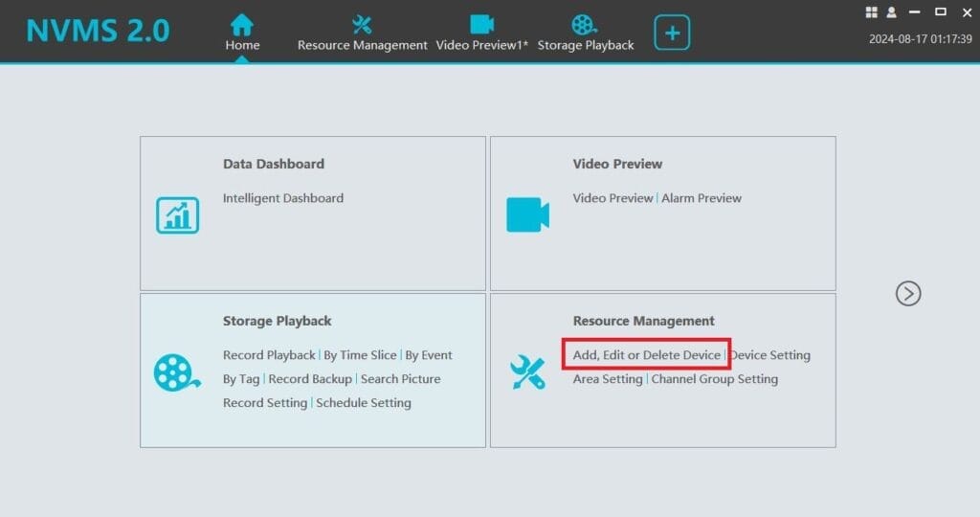Open Search Picture link
980x517 pixels.
point(401,379)
